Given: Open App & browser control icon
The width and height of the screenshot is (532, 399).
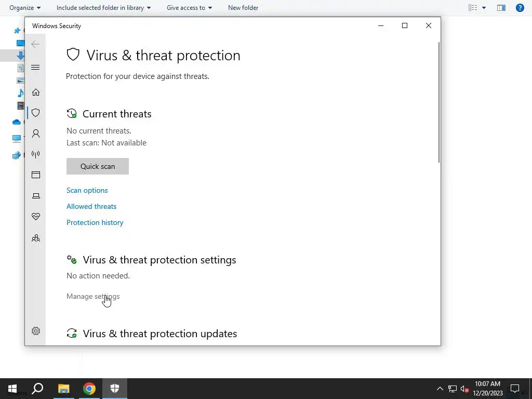Looking at the screenshot, I should click(x=36, y=175).
